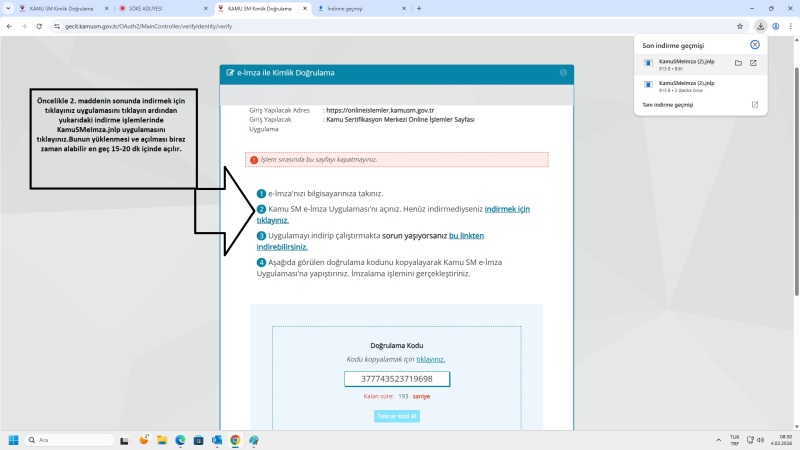The image size is (800, 450).
Task: Open folder for first KamuSMeImza download
Action: [x=738, y=63]
